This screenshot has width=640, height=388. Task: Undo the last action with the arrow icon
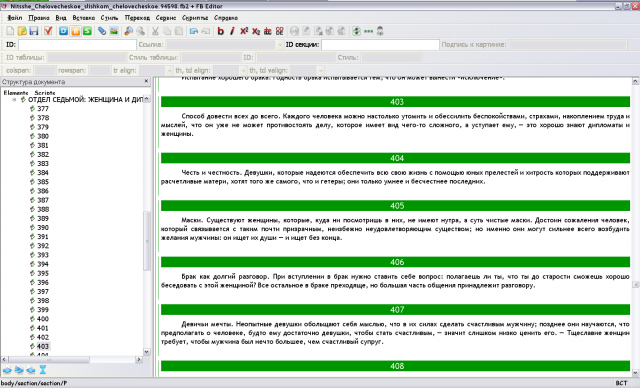point(194,31)
